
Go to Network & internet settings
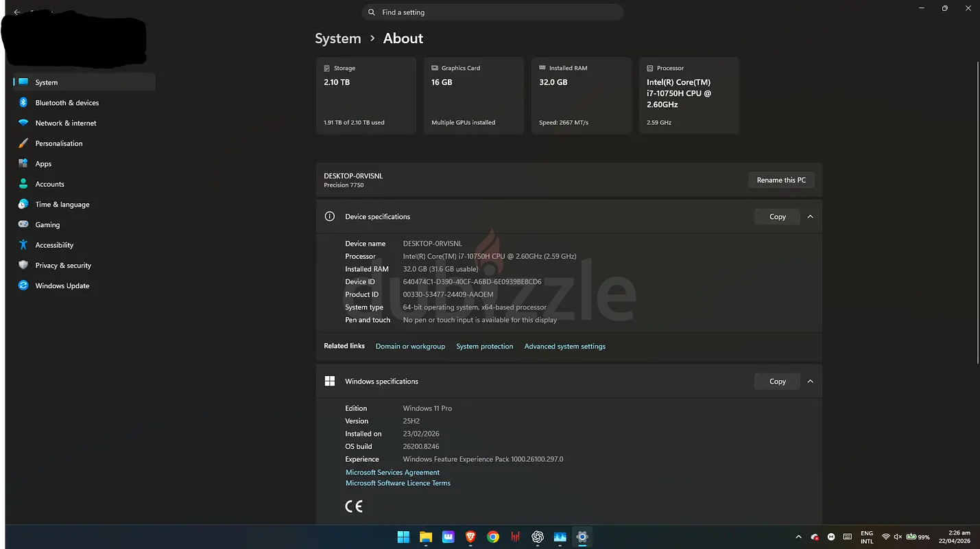pyautogui.click(x=65, y=124)
